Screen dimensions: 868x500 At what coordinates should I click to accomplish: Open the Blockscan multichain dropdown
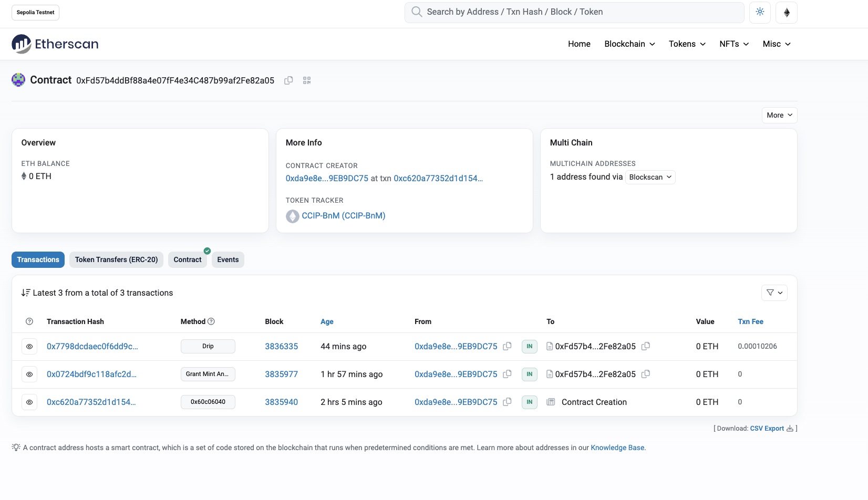coord(650,177)
